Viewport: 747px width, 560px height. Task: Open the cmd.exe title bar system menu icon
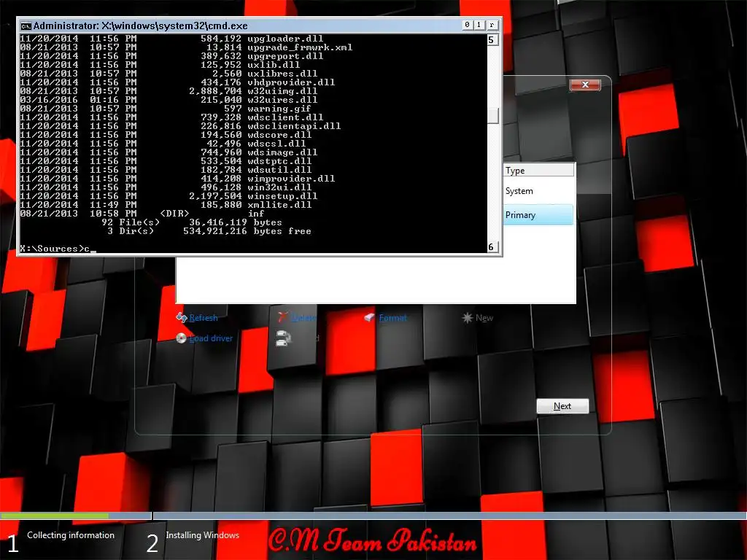point(26,26)
